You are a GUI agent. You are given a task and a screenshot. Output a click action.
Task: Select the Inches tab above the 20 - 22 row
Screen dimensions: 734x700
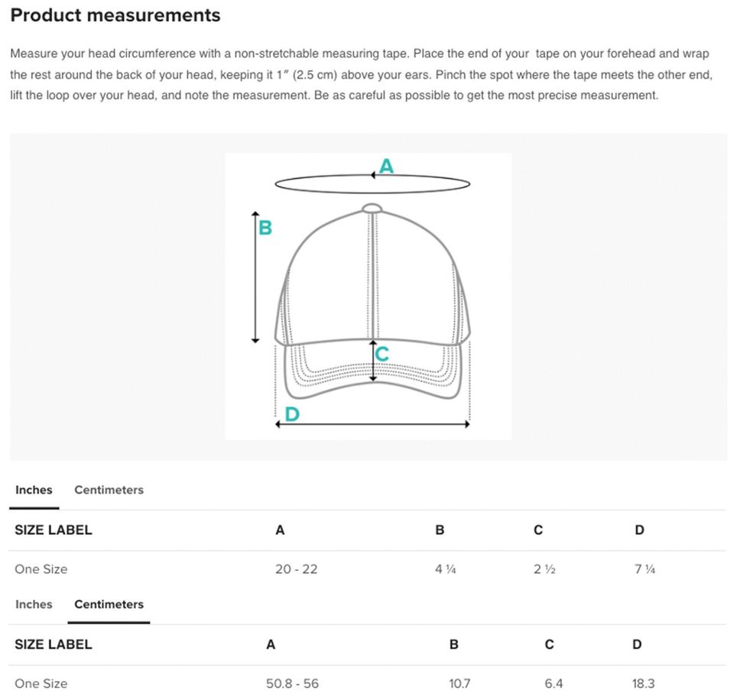click(34, 490)
